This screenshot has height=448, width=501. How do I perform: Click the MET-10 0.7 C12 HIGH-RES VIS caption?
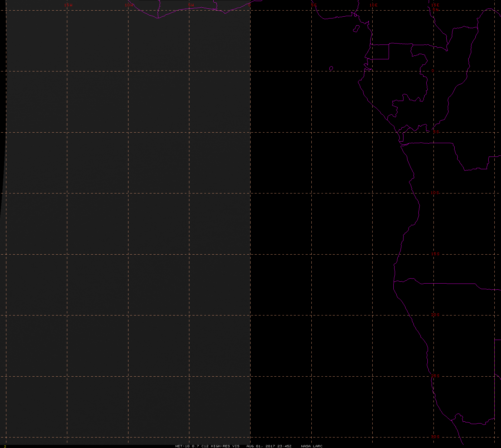click(x=207, y=446)
